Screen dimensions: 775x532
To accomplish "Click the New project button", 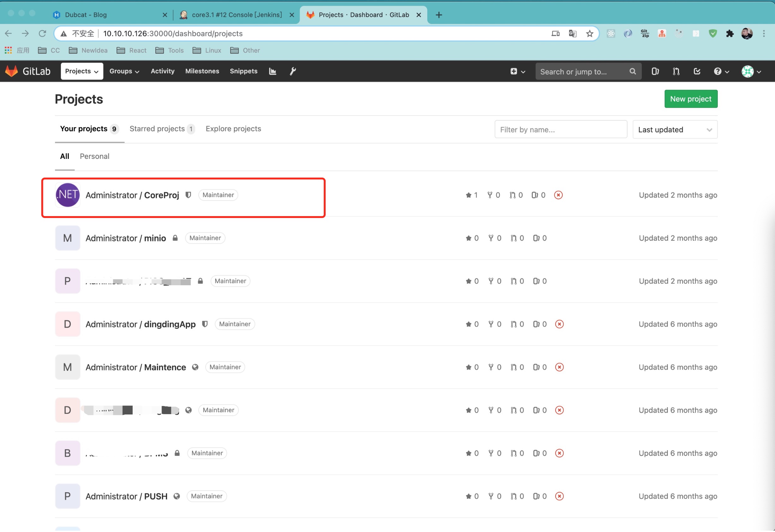I will pyautogui.click(x=691, y=99).
